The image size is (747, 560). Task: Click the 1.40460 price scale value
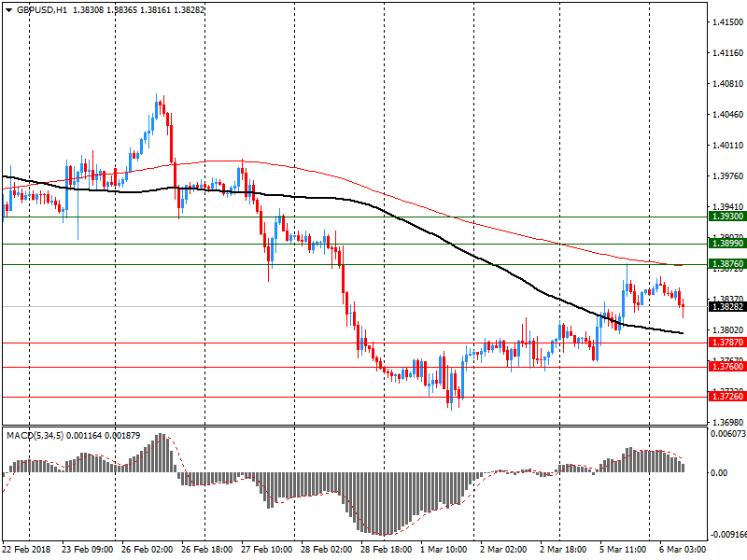click(727, 114)
